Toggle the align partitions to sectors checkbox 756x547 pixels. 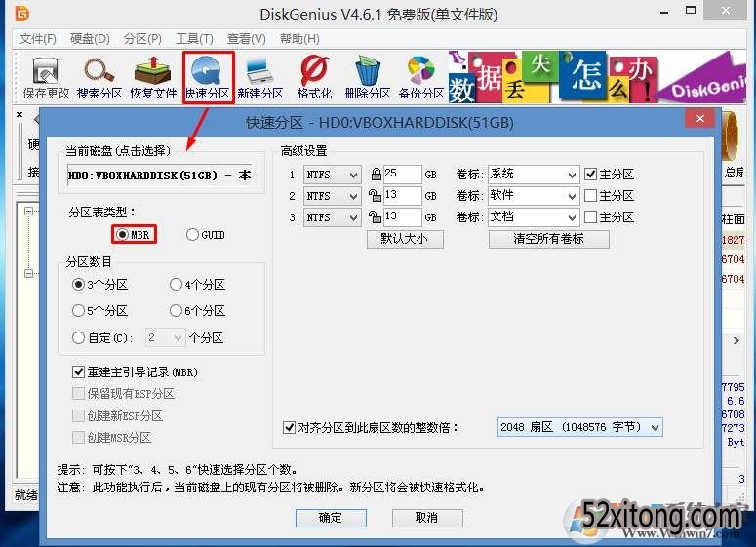(x=290, y=427)
